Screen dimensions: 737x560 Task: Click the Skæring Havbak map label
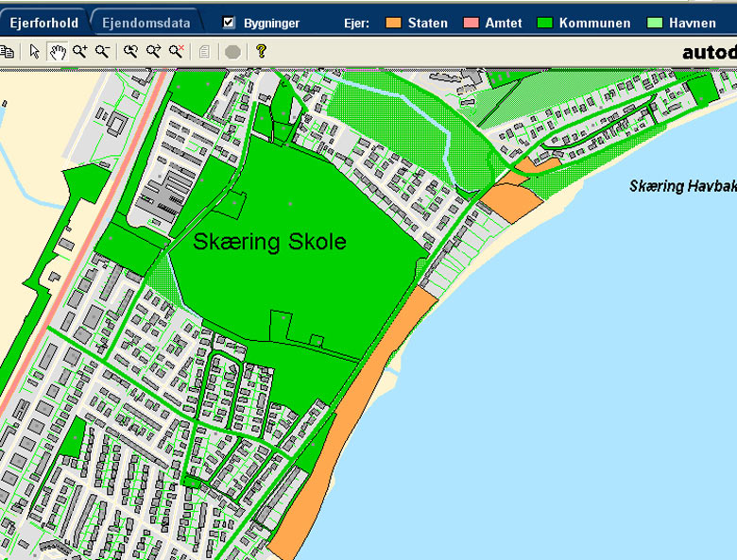683,186
